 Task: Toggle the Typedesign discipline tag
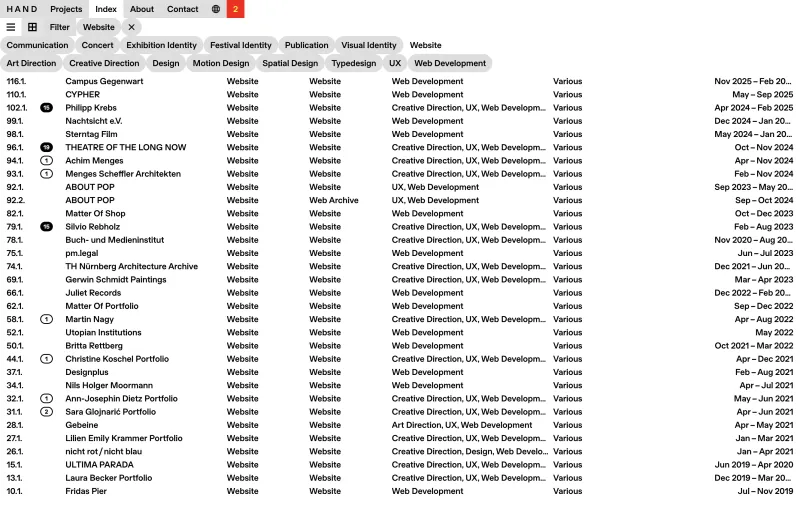[x=354, y=63]
